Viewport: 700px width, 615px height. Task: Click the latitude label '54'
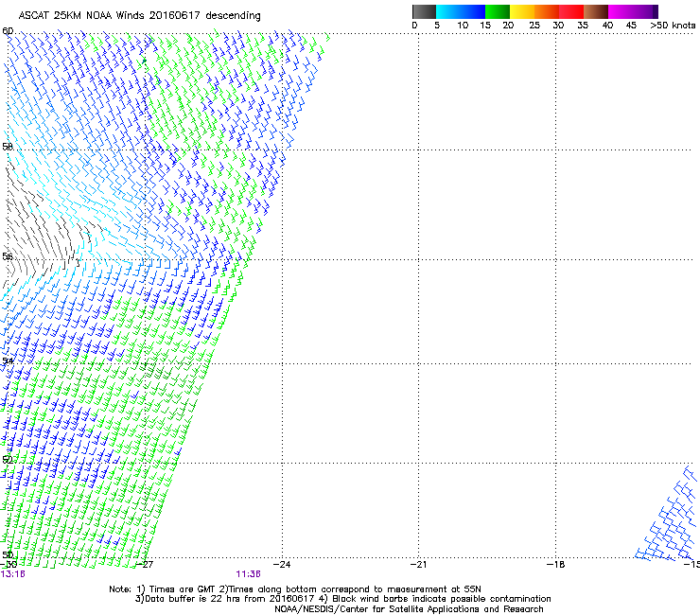[x=8, y=360]
